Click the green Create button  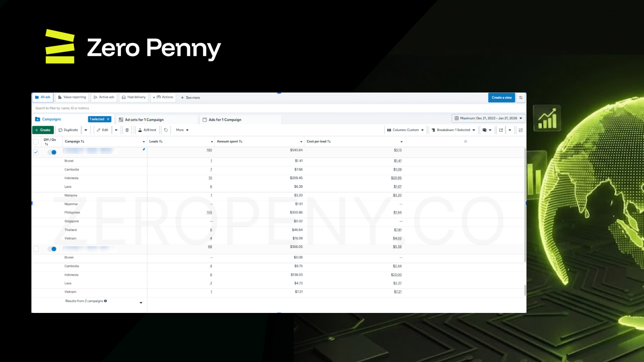43,130
